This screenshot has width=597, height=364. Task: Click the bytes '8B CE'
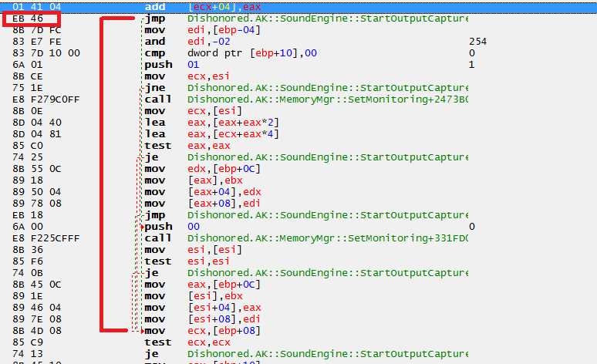[x=28, y=76]
